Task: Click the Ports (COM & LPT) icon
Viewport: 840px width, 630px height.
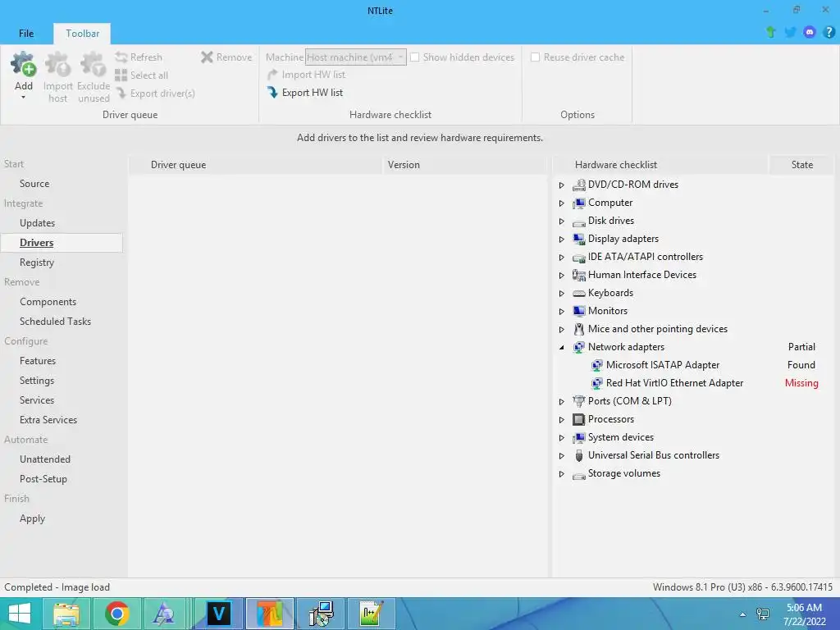Action: coord(578,400)
